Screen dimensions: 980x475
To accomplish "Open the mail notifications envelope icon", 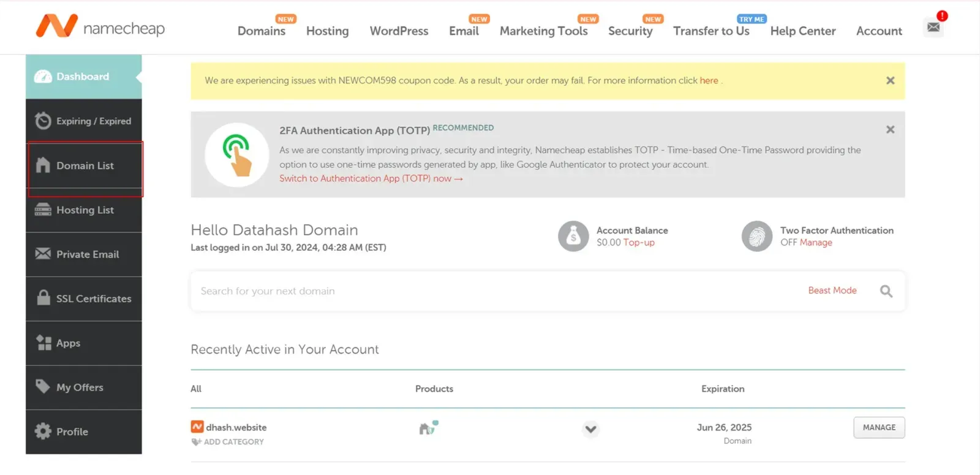I will (x=933, y=27).
